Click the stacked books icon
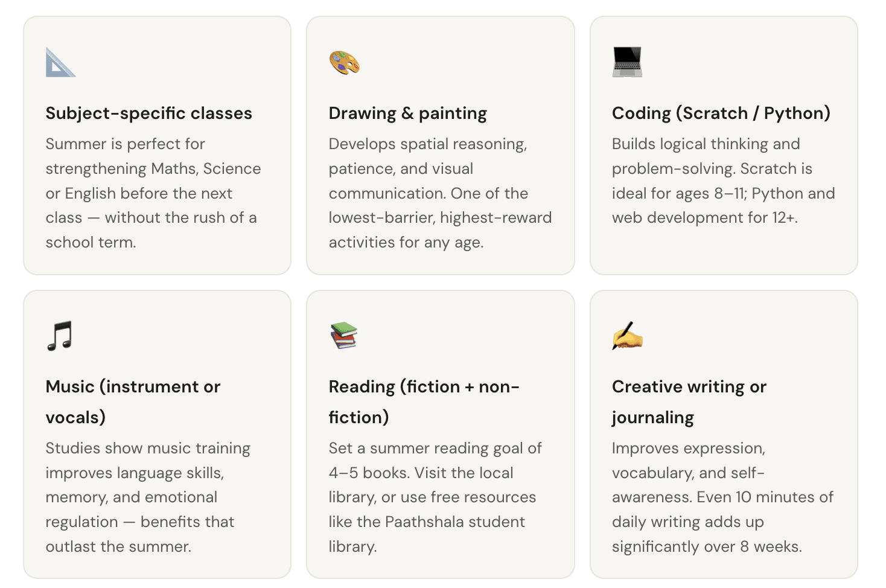The height and width of the screenshot is (588, 886). (x=344, y=336)
